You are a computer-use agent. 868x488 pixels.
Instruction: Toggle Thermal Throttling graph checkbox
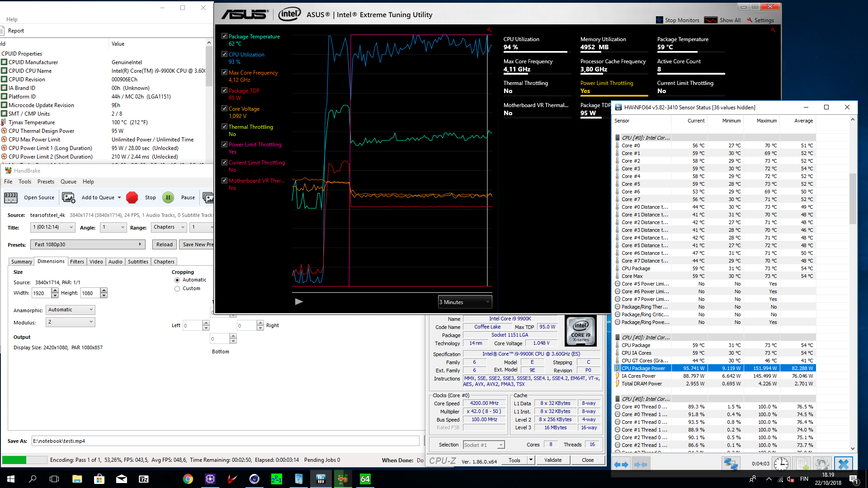224,127
